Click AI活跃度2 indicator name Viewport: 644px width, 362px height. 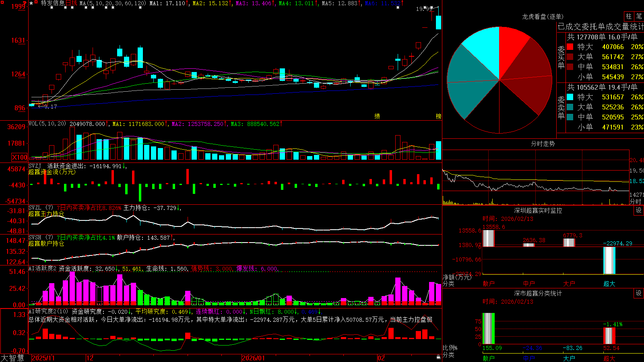pyautogui.click(x=43, y=269)
